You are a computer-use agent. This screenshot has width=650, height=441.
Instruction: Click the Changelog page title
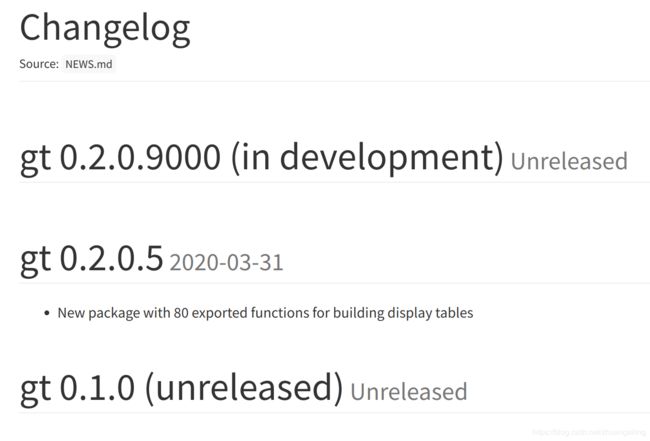click(105, 29)
